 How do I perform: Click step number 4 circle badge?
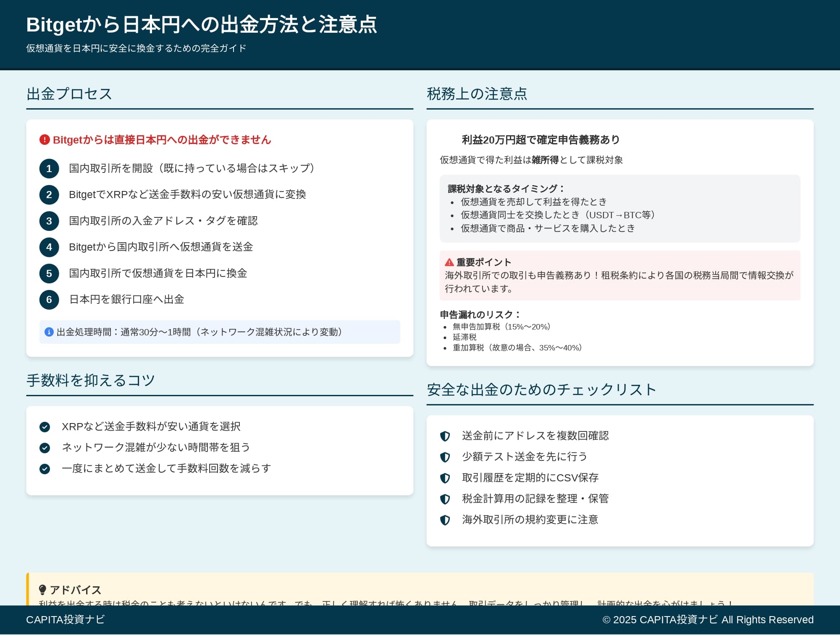49,247
